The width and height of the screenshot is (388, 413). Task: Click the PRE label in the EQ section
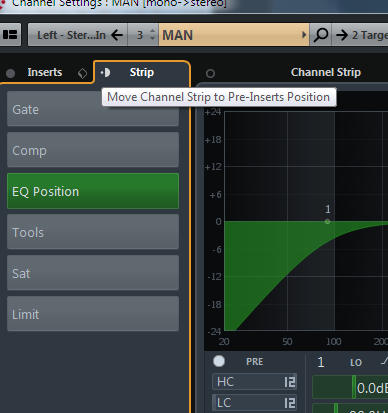click(x=255, y=362)
